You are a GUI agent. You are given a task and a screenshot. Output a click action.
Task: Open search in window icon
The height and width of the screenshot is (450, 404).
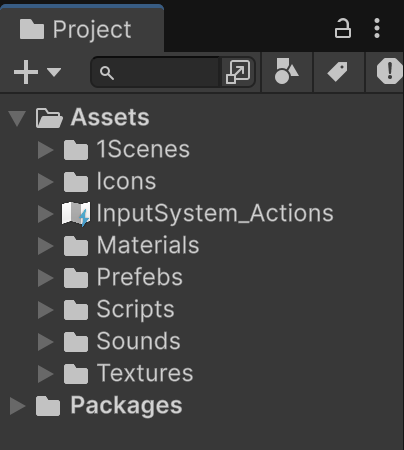pos(238,72)
